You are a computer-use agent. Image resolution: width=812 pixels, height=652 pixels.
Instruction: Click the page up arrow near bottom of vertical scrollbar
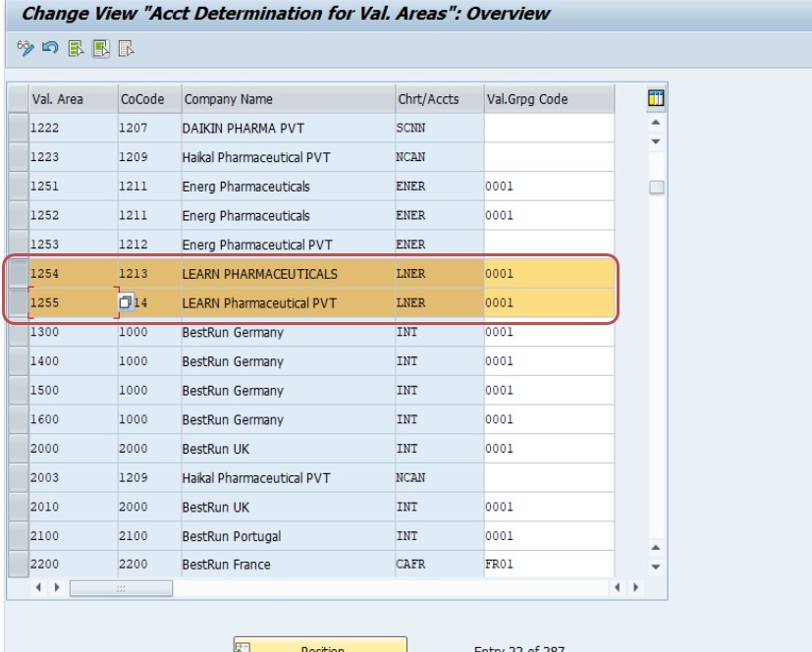(656, 547)
